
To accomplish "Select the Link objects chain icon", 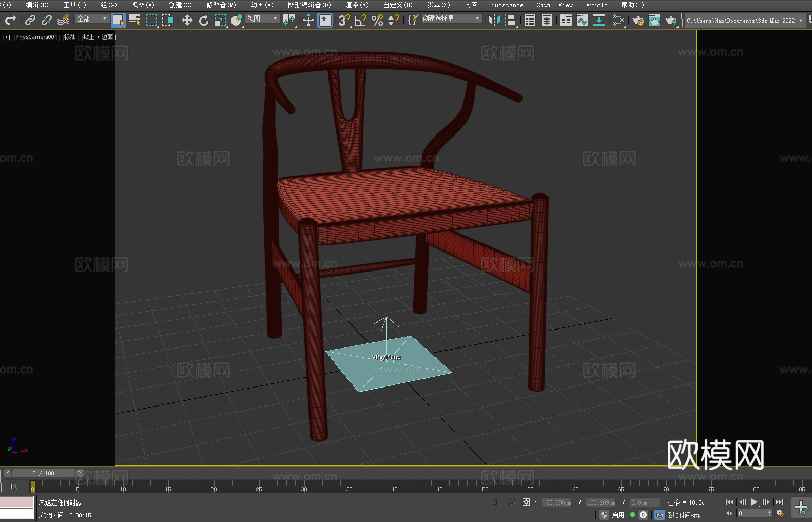I will point(30,20).
